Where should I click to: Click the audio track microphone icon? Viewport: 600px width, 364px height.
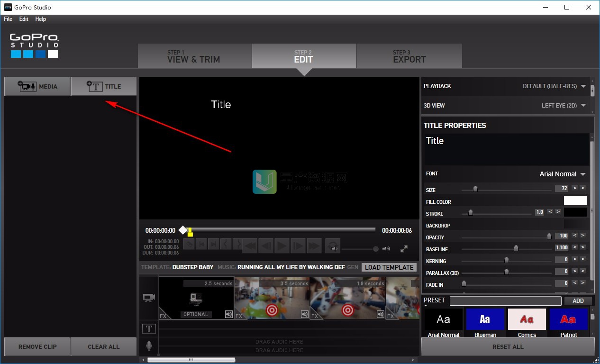point(149,346)
